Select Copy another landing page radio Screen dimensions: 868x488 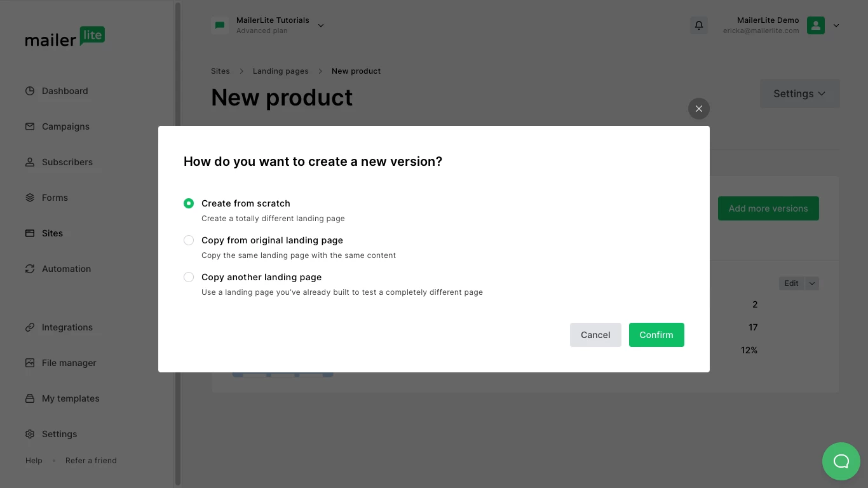click(189, 277)
